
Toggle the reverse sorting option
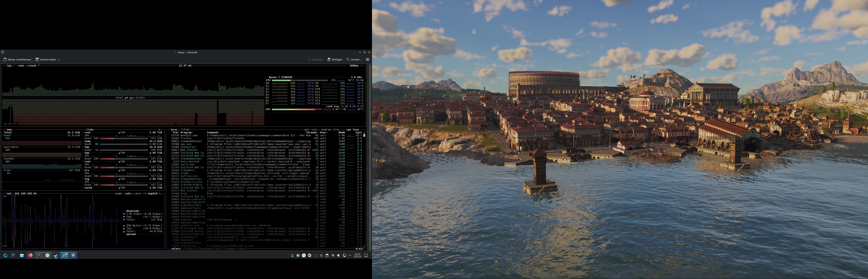coord(325,129)
